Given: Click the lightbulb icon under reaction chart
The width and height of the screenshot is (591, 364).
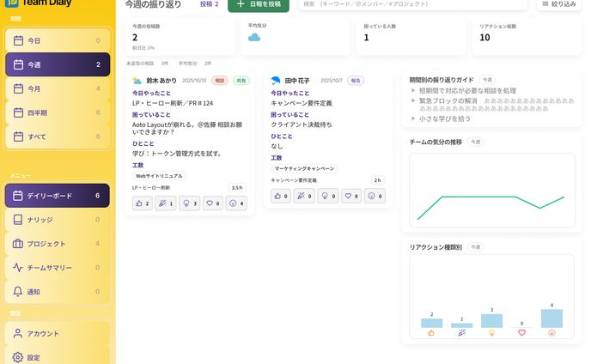Looking at the screenshot, I should (491, 333).
